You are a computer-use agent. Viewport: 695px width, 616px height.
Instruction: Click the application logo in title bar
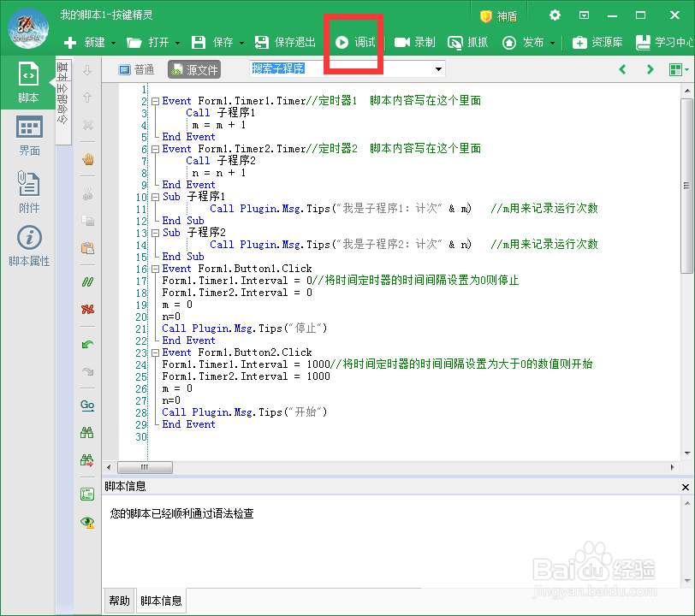coord(28,28)
